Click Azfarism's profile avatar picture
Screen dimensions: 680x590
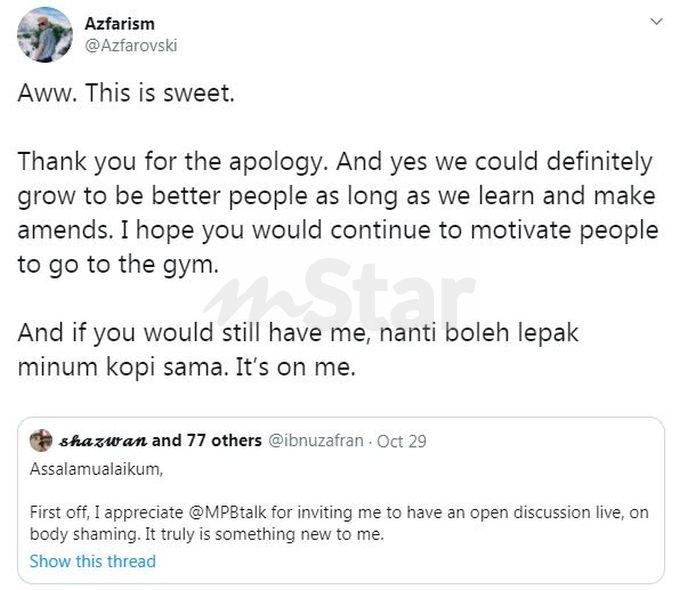[x=45, y=35]
